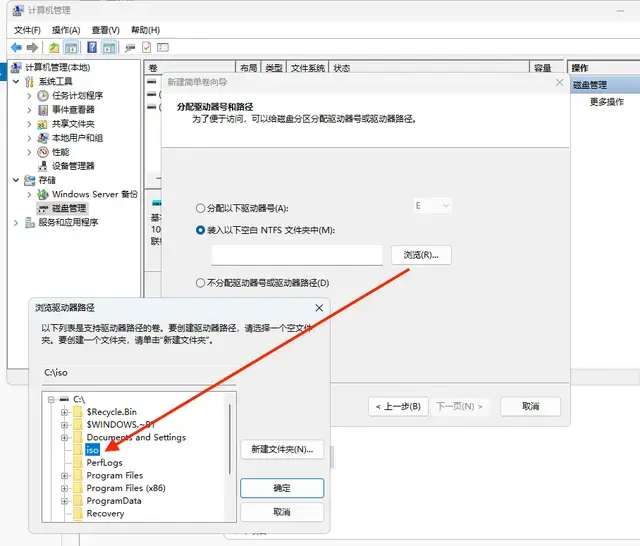Click the Performance monitor icon
640x546 pixels.
43,152
